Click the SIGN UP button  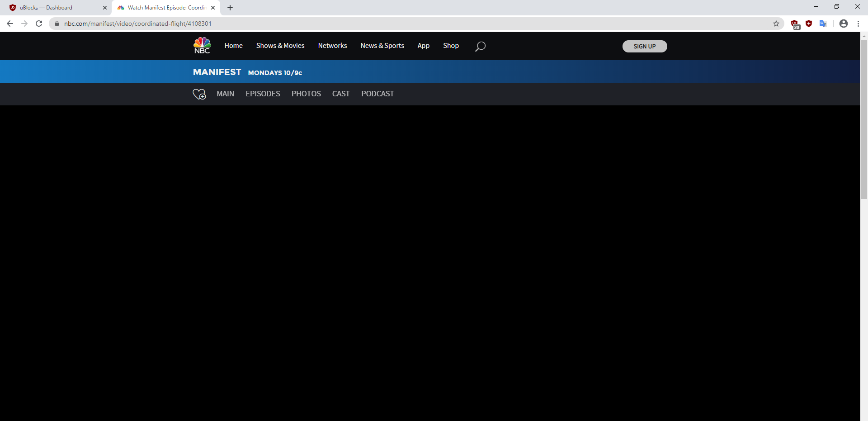pyautogui.click(x=645, y=46)
